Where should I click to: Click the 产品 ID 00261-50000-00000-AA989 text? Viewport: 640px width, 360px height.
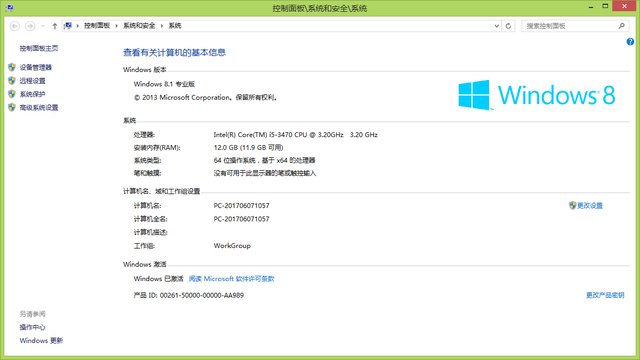tap(189, 295)
